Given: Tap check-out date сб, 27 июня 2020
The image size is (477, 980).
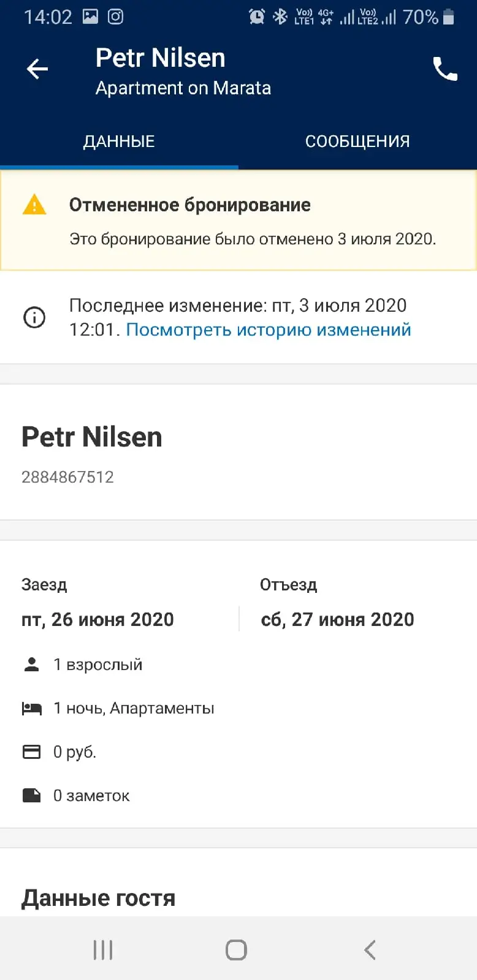Looking at the screenshot, I should pyautogui.click(x=337, y=620).
